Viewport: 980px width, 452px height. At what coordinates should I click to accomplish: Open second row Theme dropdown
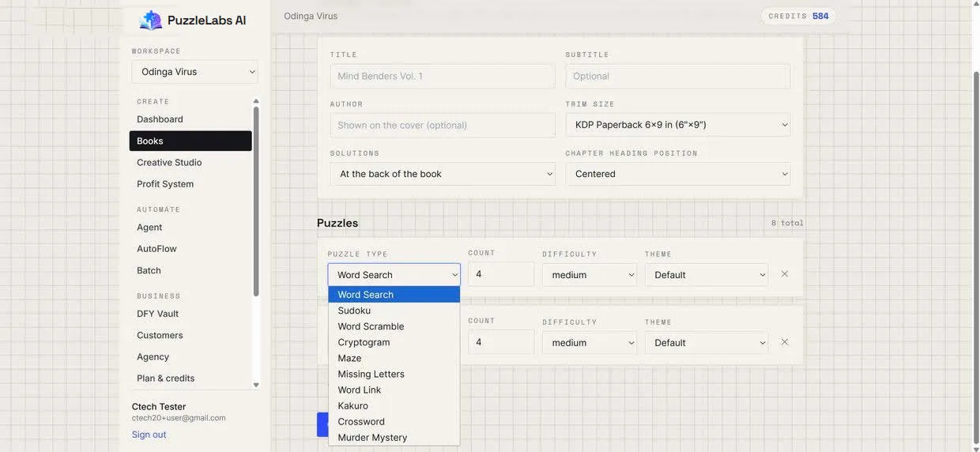(707, 343)
